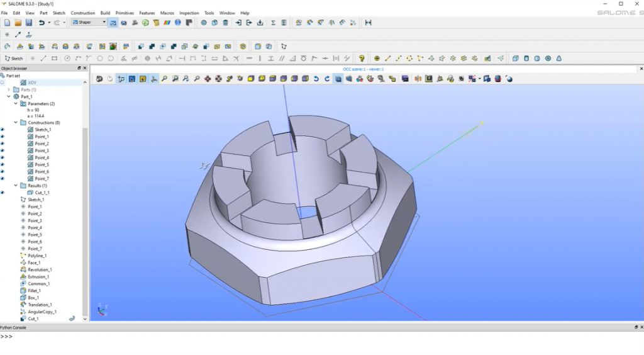Click the Sketch tool button
644x355 pixels.
(14, 59)
